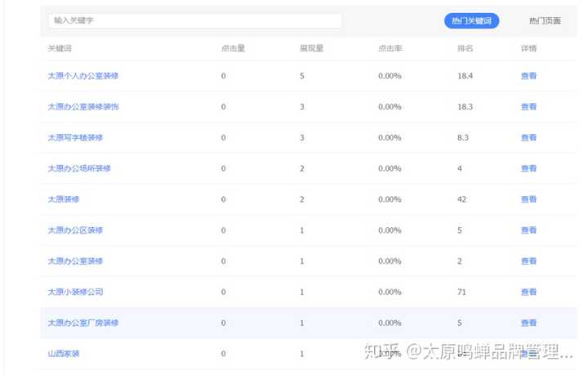
Task: Select impressions value 5 in first row
Action: (302, 76)
